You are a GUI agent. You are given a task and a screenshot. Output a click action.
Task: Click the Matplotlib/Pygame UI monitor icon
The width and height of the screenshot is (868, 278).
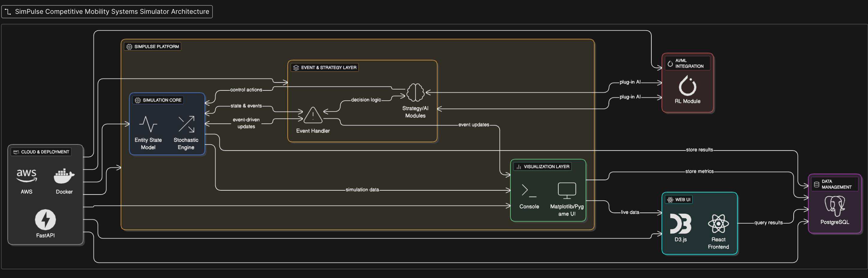coord(567,191)
